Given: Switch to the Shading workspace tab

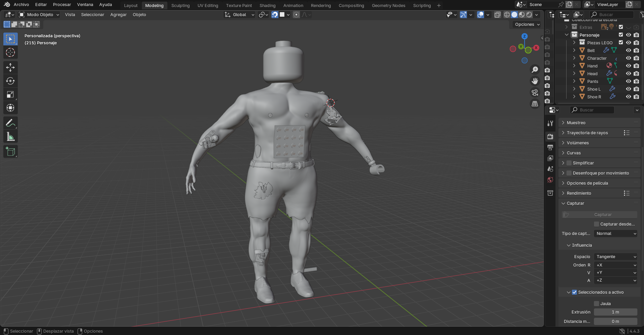Looking at the screenshot, I should coord(267,6).
